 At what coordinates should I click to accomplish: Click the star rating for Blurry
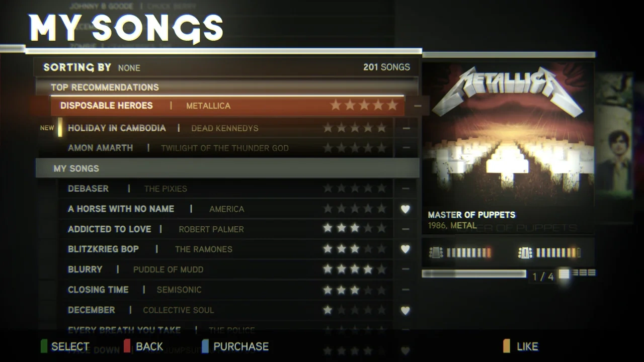coord(355,269)
